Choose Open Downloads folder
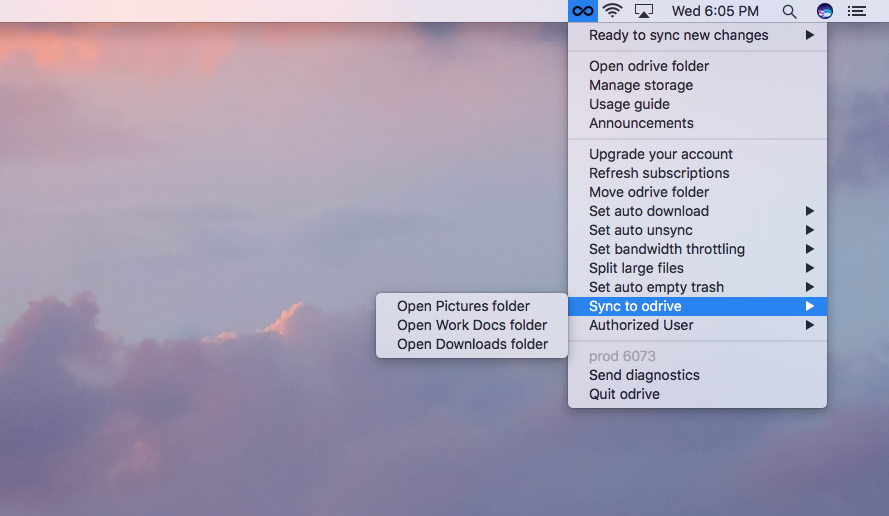Image resolution: width=889 pixels, height=516 pixels. pos(472,344)
